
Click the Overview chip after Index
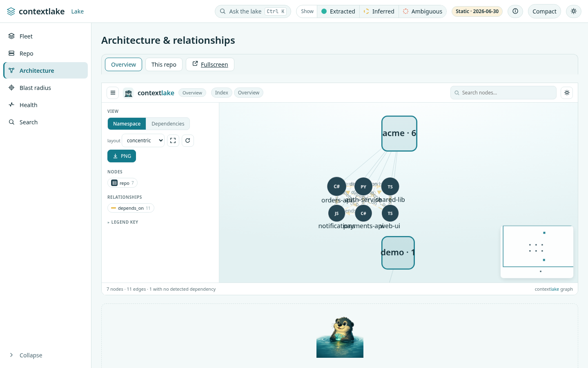point(249,93)
